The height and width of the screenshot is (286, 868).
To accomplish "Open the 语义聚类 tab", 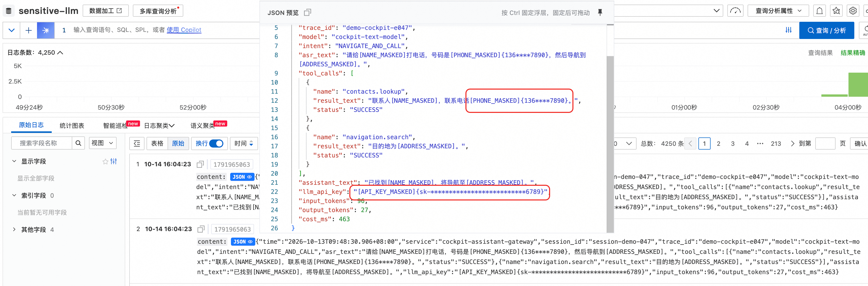I will [x=203, y=126].
